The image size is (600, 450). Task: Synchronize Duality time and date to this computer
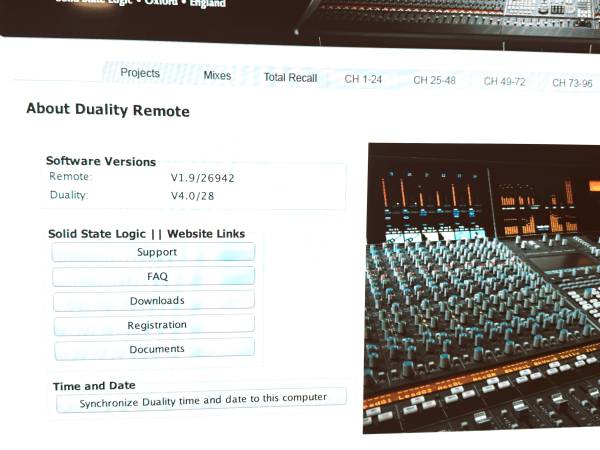[202, 400]
